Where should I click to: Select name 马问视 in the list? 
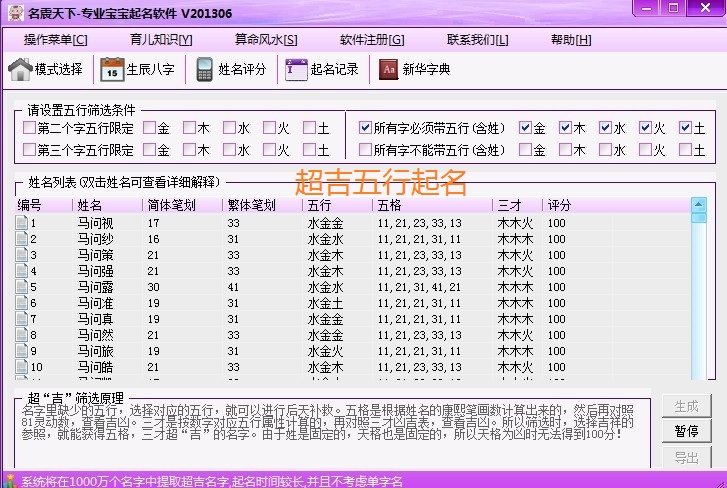pyautogui.click(x=96, y=223)
